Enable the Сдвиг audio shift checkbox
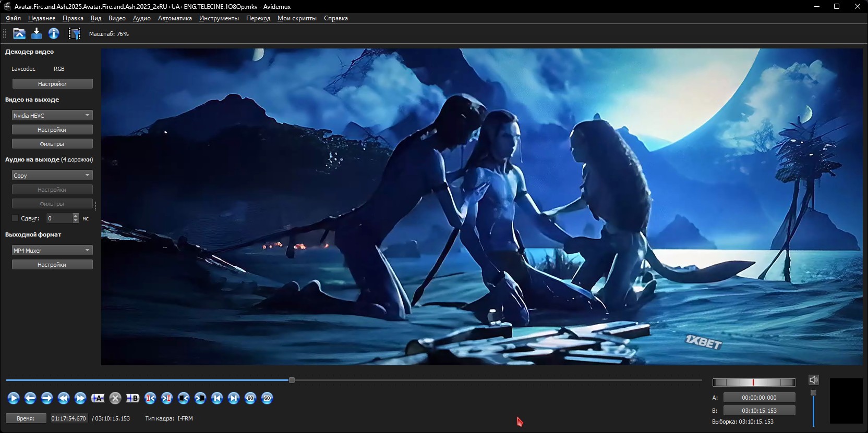The image size is (868, 433). point(15,218)
